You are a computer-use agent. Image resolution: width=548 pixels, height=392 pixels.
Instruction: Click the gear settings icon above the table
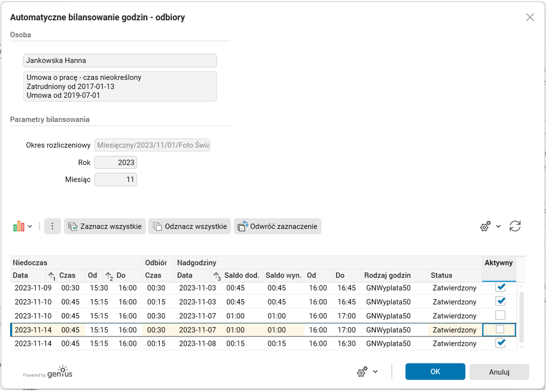pos(485,227)
